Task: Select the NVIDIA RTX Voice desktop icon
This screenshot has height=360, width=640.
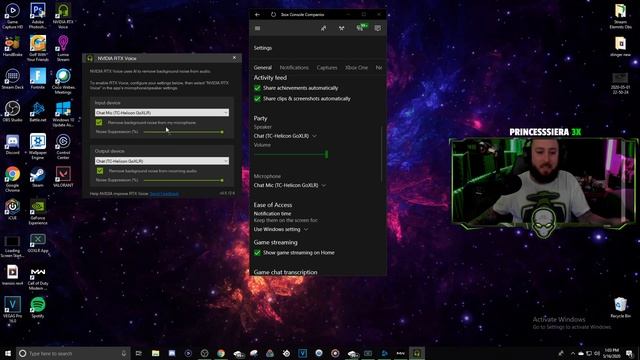Action: click(63, 16)
